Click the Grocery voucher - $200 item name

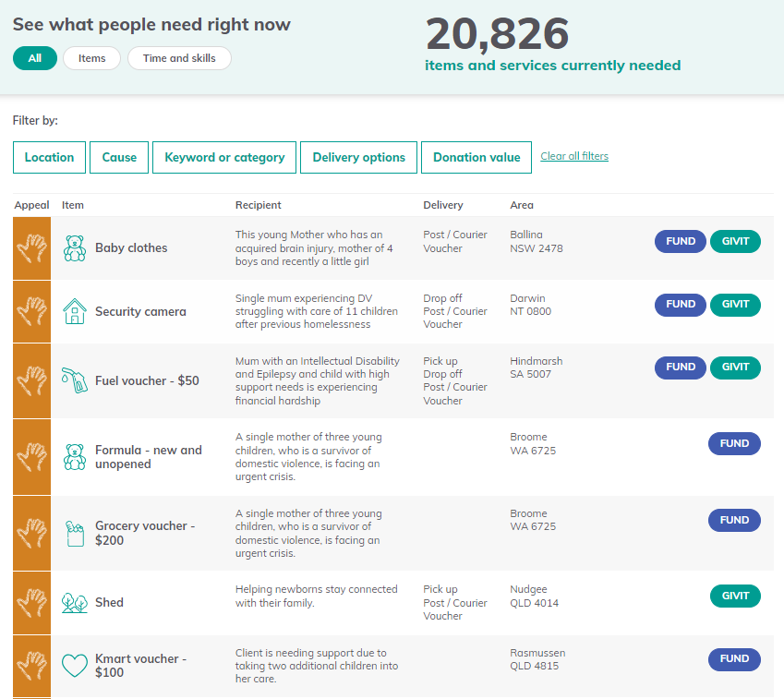[145, 533]
